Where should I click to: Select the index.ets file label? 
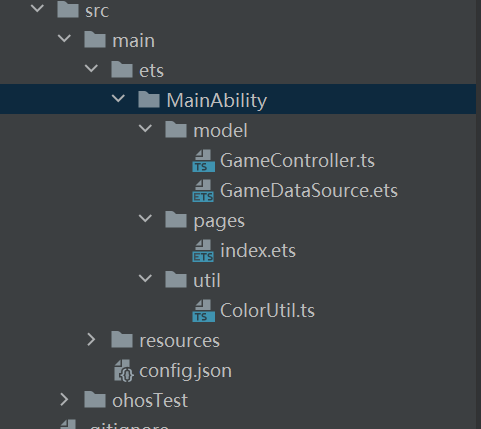click(x=258, y=251)
